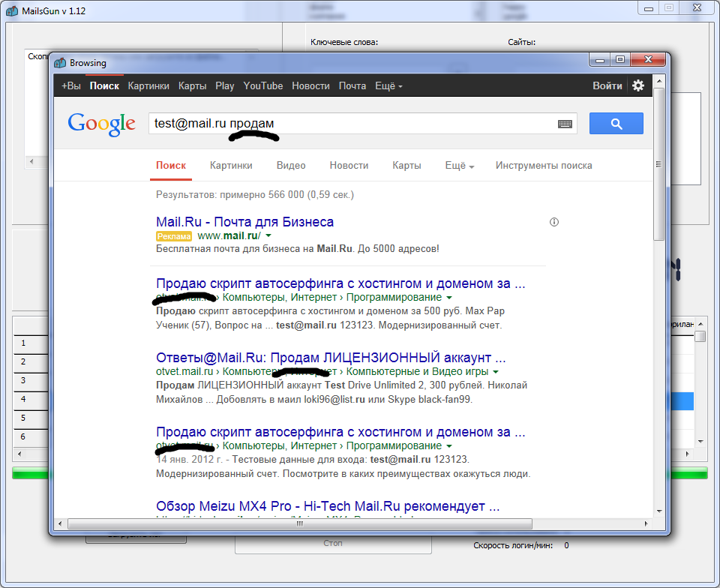Close the Browsing window
Screen dimensions: 720x588
coord(648,59)
